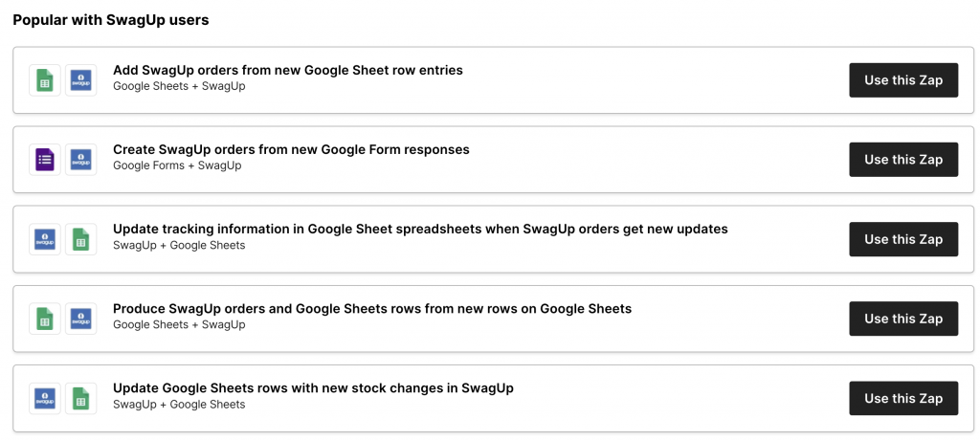
Task: Open 'Update Google Sheets rows with new stock changes'
Action: point(313,388)
